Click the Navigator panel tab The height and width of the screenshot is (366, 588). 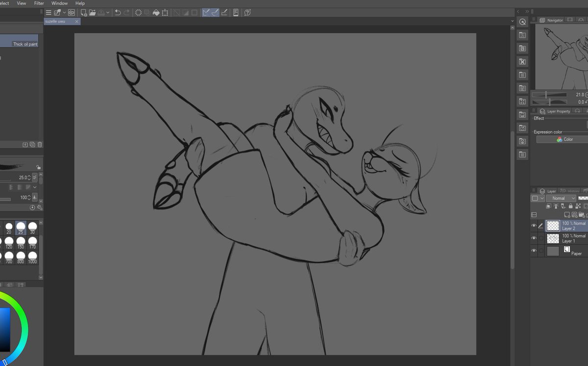point(552,20)
